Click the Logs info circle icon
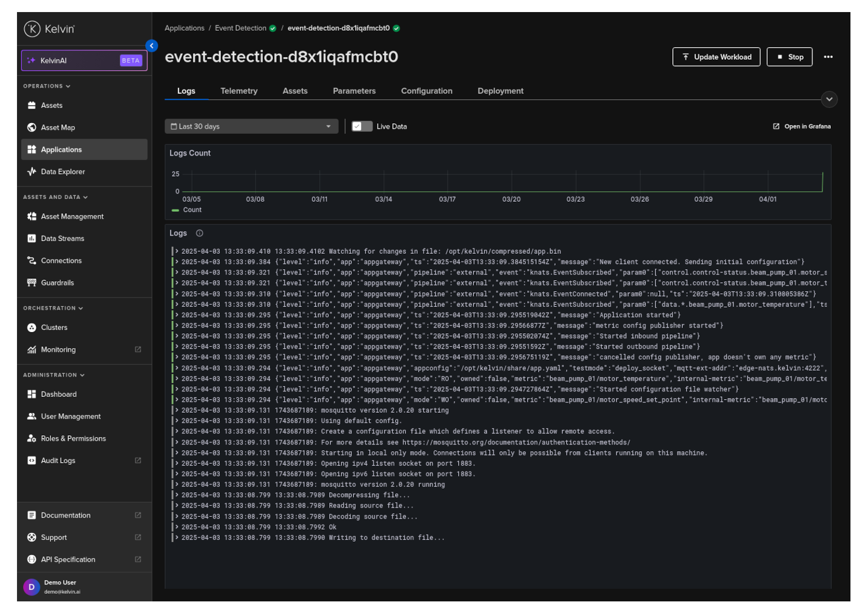The height and width of the screenshot is (614, 868). click(x=199, y=233)
